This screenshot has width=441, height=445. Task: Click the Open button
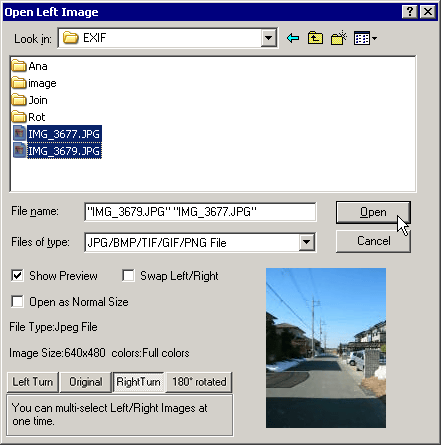coord(373,212)
